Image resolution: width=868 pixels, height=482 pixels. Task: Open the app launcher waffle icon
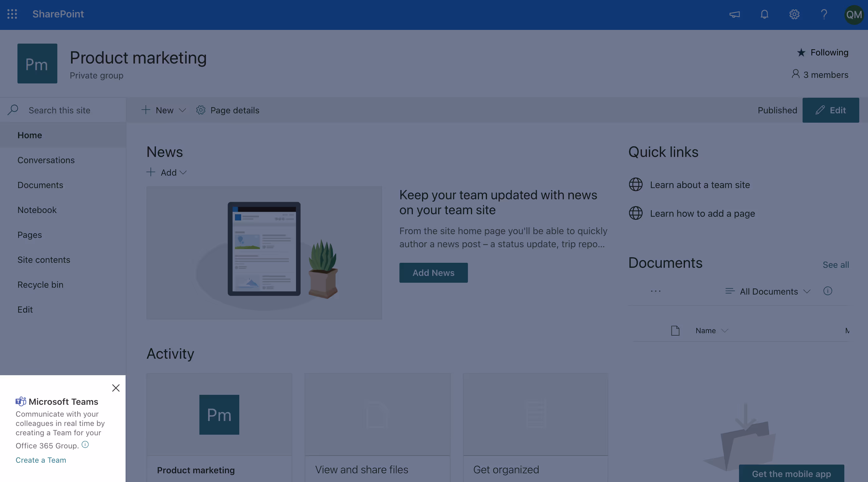pyautogui.click(x=12, y=14)
